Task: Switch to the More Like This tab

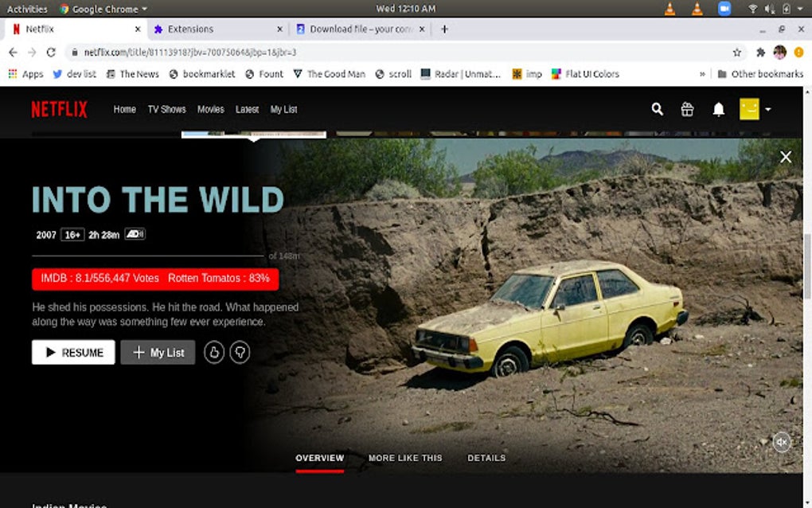Action: pyautogui.click(x=405, y=458)
